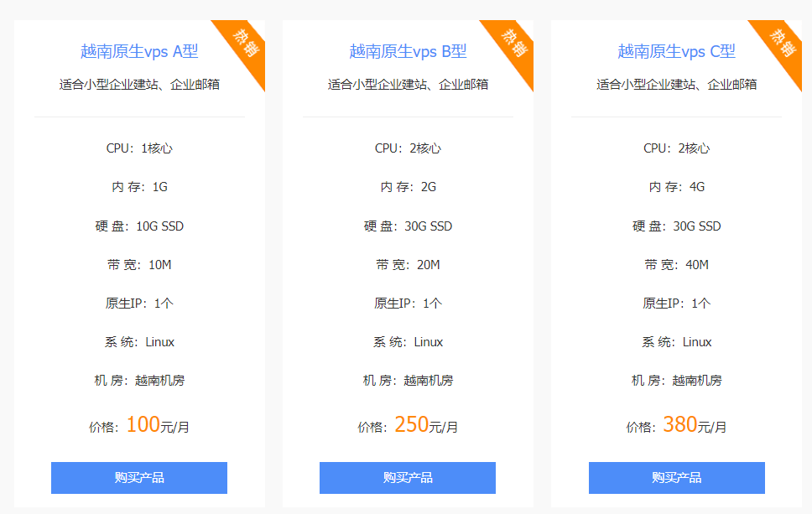
Task: Click 购买产品 button on A型 plan
Action: click(x=138, y=478)
